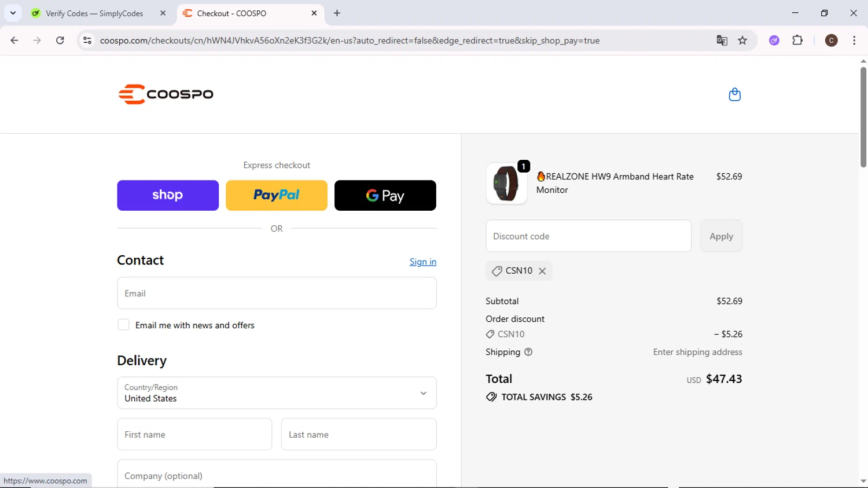
Task: Click the REALZONE HW9 product thumbnail
Action: [506, 183]
